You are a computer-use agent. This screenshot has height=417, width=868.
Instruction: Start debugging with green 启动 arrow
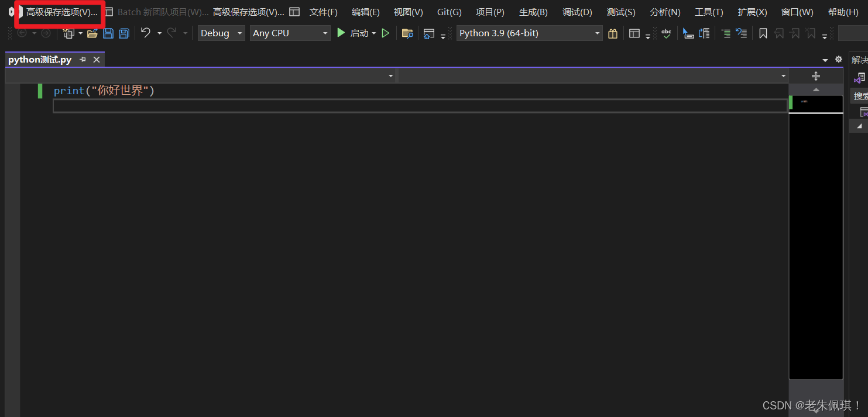(x=341, y=33)
